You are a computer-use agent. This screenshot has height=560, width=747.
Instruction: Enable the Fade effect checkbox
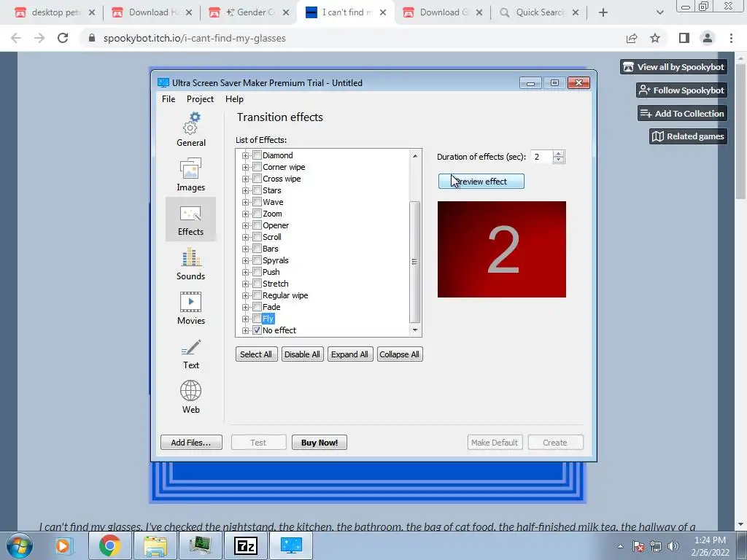point(258,307)
